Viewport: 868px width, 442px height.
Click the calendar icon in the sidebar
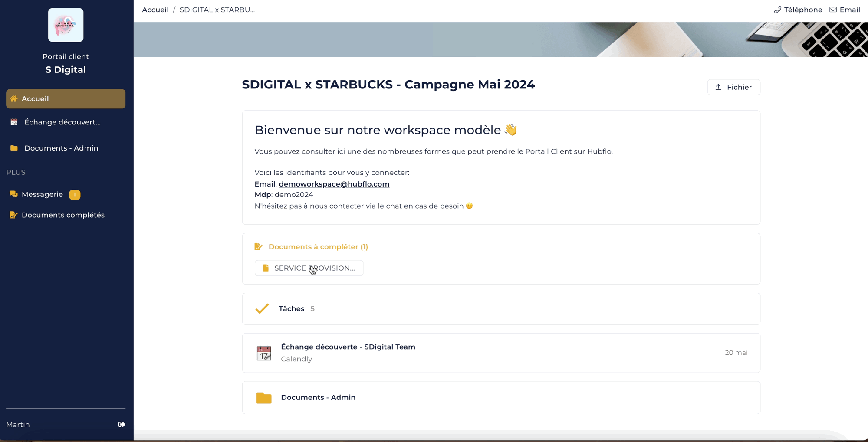tap(14, 122)
